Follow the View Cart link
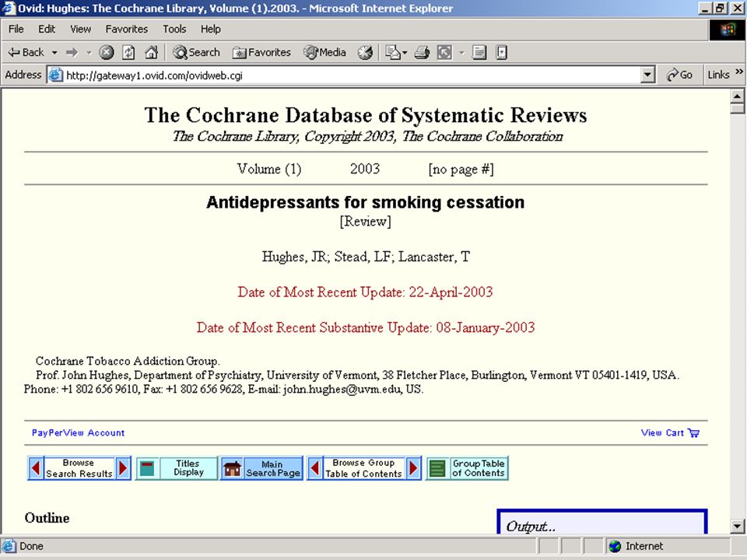The image size is (747, 560). pyautogui.click(x=662, y=433)
